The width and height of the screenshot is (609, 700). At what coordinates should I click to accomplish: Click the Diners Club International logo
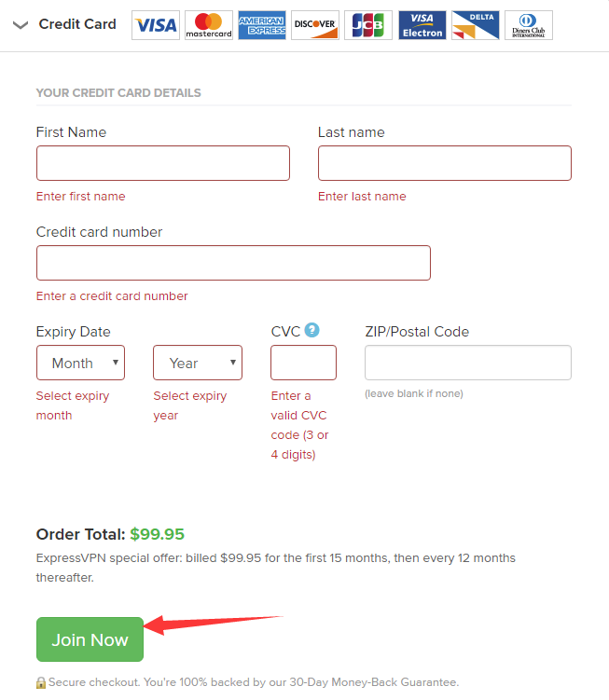[529, 25]
